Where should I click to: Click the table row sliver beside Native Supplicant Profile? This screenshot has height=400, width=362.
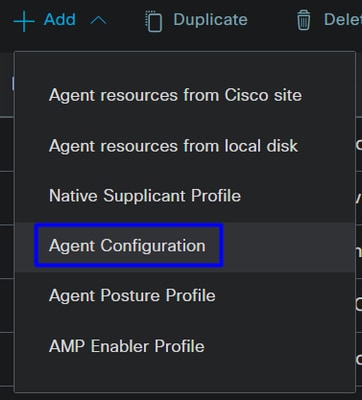[x=359, y=198]
